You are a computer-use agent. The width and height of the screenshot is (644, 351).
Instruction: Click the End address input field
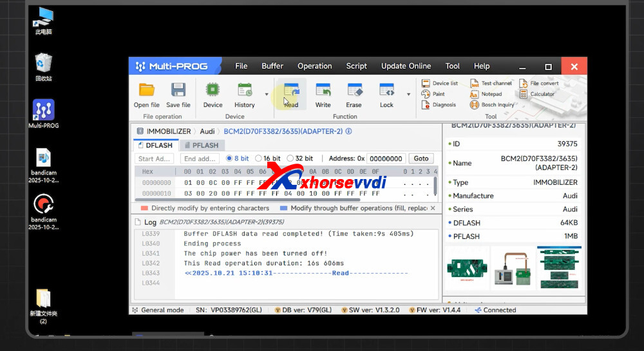[x=200, y=158]
